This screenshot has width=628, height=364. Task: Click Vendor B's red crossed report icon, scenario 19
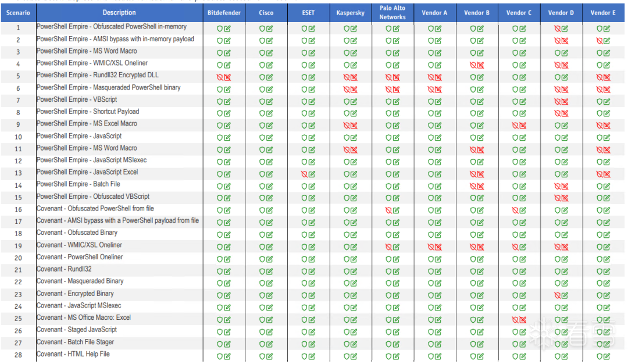[x=481, y=247]
